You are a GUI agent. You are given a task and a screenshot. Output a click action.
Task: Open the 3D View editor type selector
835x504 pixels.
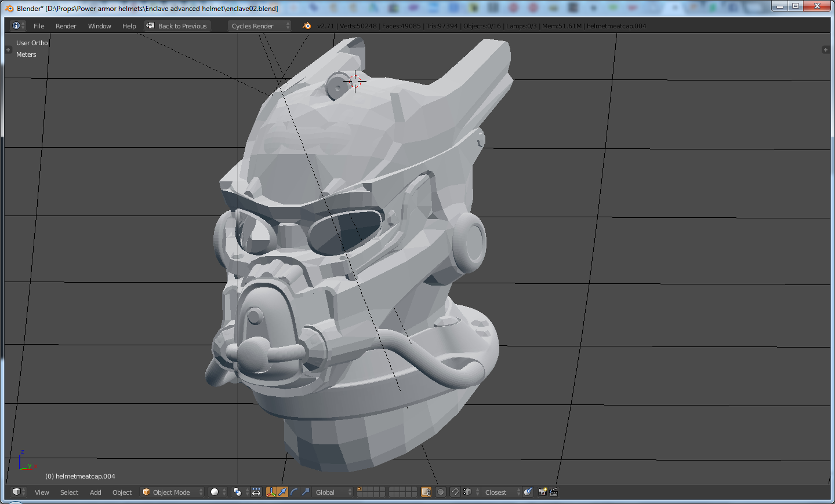tap(19, 492)
